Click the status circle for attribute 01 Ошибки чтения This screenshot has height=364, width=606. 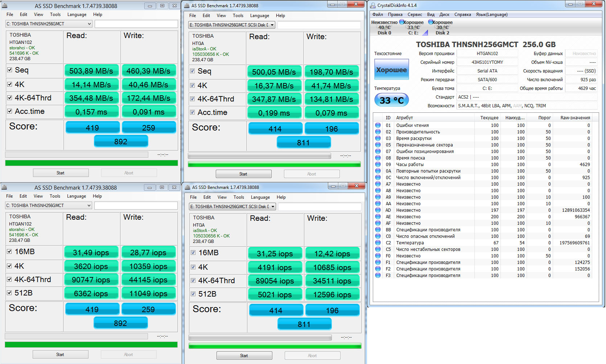378,125
